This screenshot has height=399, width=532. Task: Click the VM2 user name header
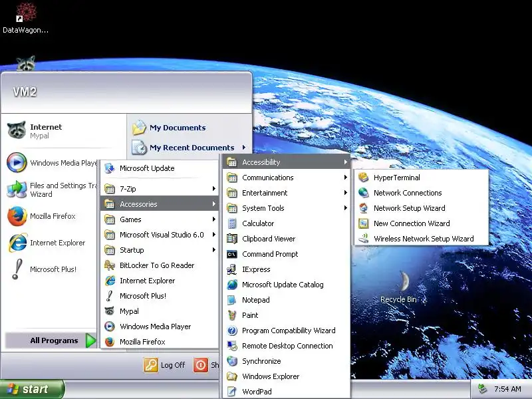point(25,92)
